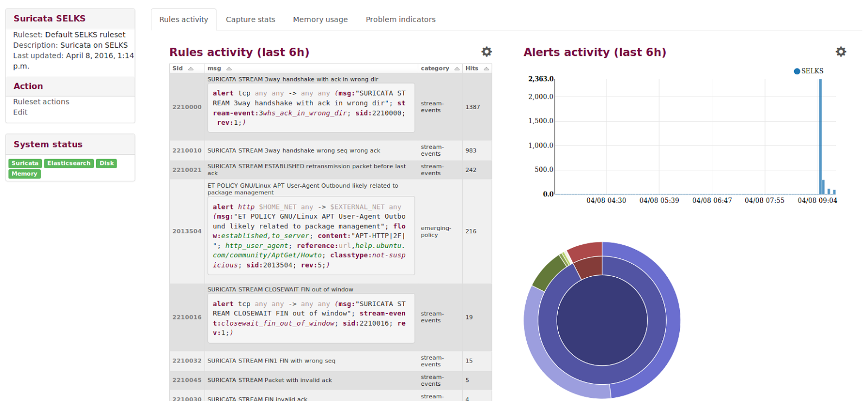
Task: Toggle the SELKS legend marker in chart
Action: pos(797,71)
